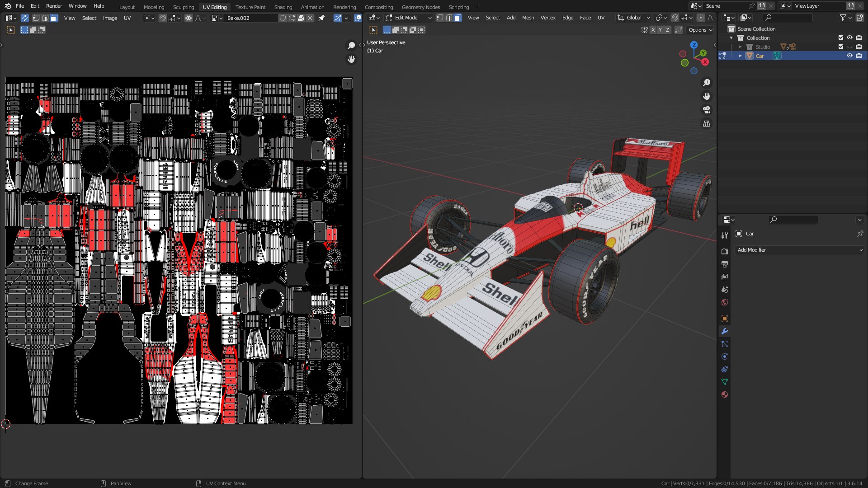Disable Car in renders camera icon
868x488 pixels.
(x=859, y=56)
